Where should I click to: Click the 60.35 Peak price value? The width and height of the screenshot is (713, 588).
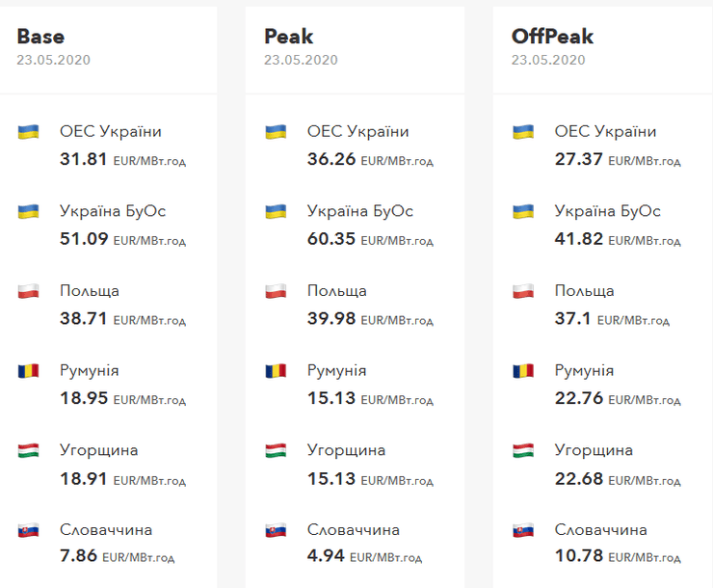pos(330,238)
